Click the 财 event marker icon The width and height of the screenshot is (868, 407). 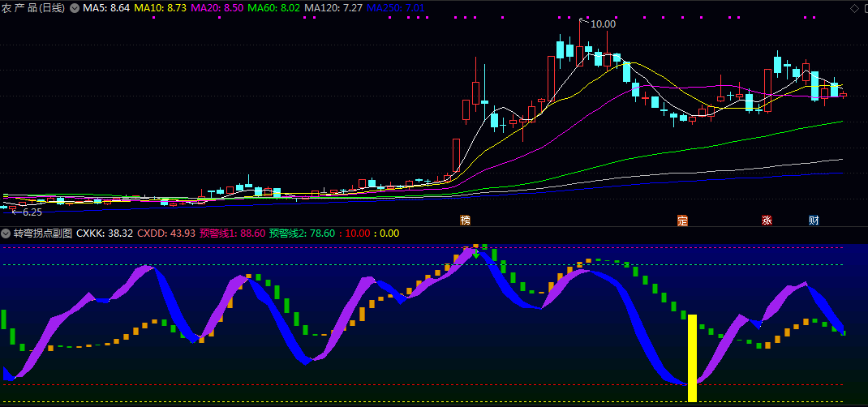814,221
